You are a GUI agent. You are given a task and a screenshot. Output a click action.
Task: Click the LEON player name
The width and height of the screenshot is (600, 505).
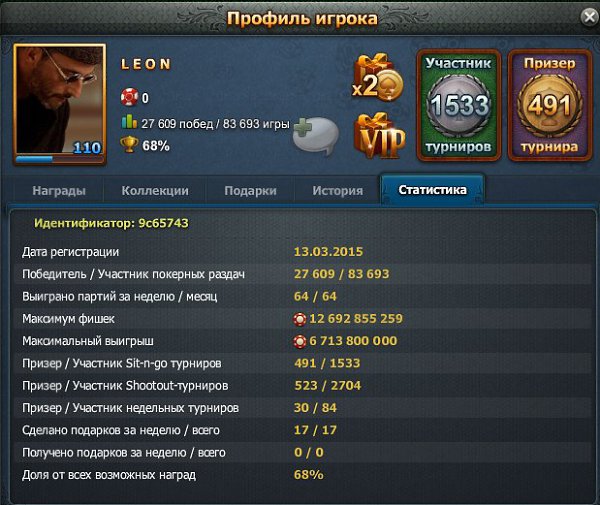tap(146, 64)
